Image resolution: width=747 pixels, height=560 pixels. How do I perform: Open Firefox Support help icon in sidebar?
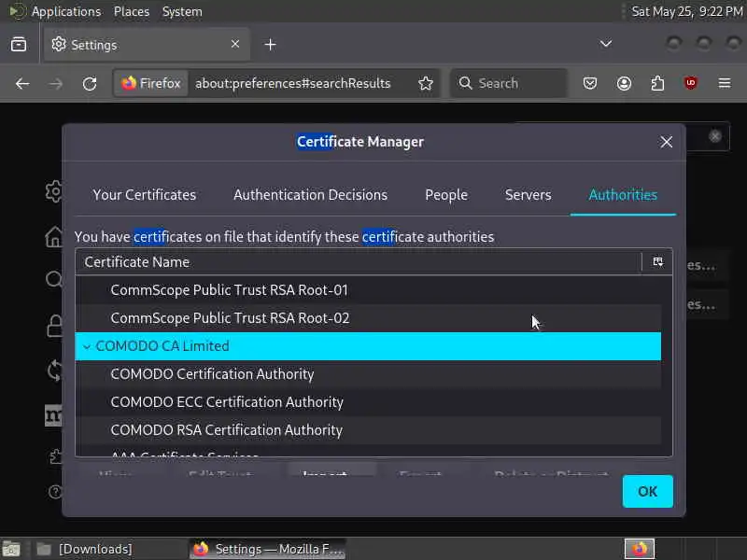[55, 492]
